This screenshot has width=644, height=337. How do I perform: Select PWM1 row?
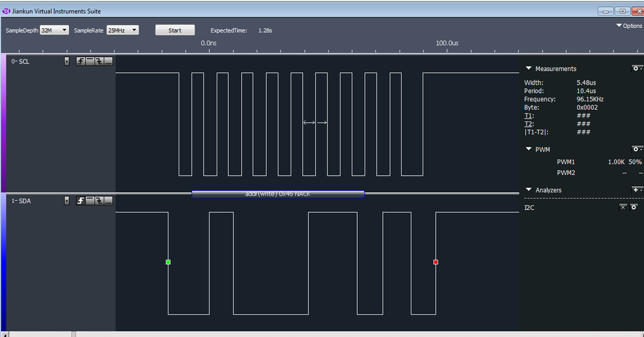[600, 161]
